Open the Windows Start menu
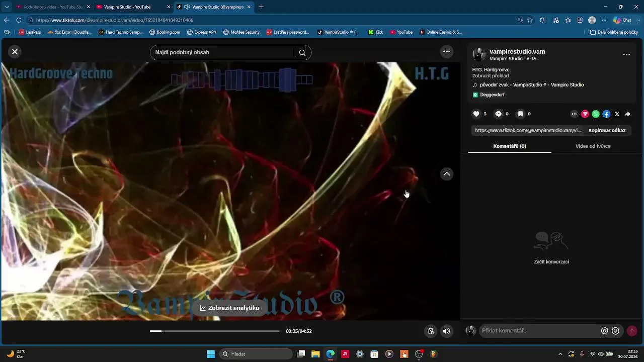The image size is (644, 362). (x=211, y=354)
